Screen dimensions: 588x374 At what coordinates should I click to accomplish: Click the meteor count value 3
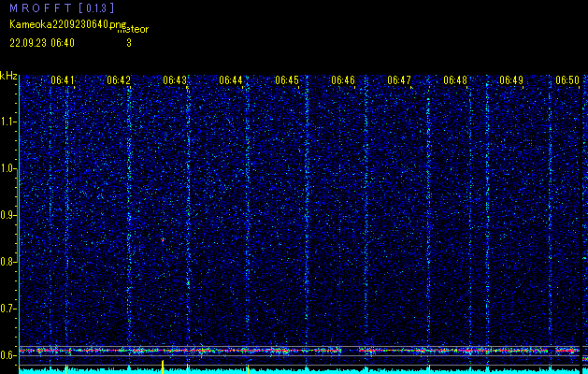click(x=129, y=43)
